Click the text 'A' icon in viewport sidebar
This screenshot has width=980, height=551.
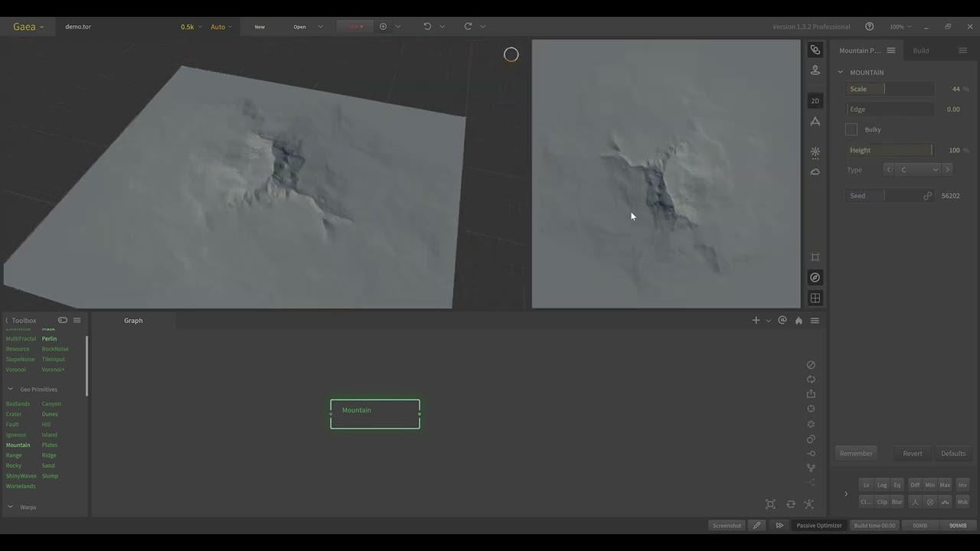point(815,122)
